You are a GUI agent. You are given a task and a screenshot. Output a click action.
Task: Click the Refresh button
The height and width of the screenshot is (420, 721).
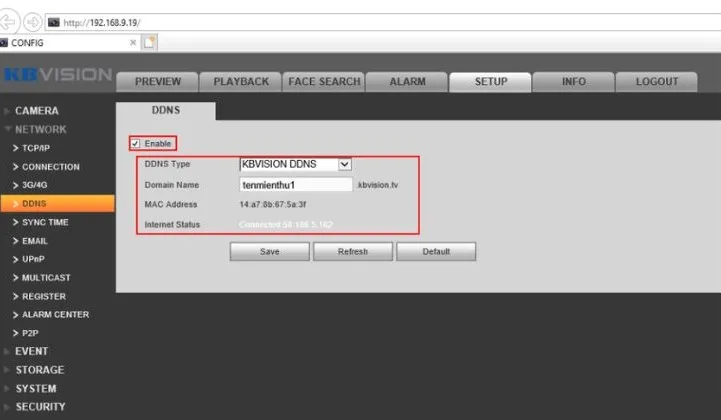(x=353, y=252)
